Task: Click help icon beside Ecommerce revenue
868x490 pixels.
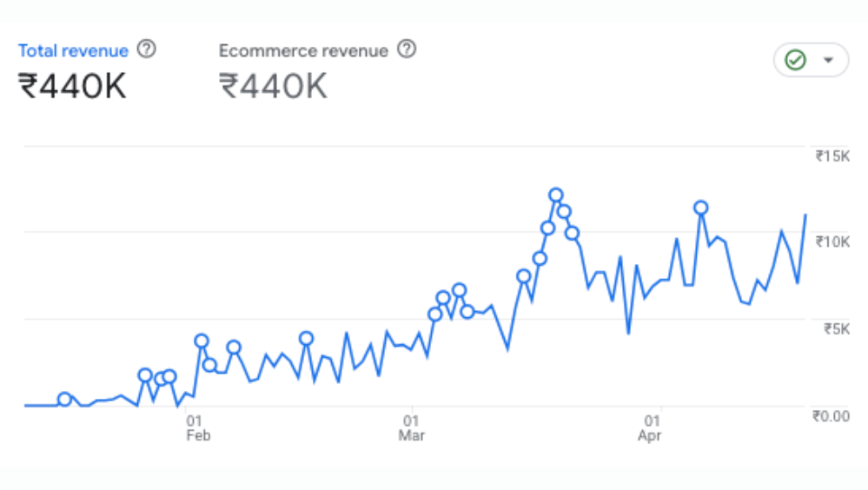Action: click(406, 50)
